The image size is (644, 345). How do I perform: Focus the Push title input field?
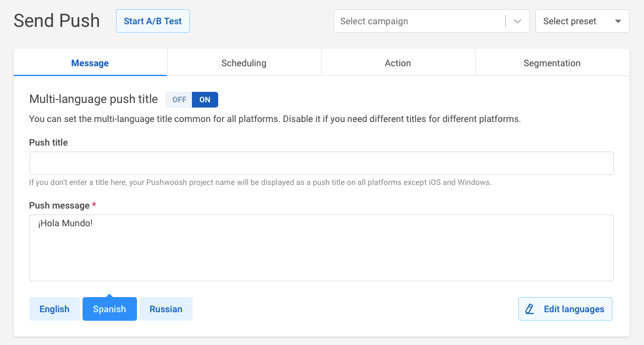pyautogui.click(x=321, y=163)
